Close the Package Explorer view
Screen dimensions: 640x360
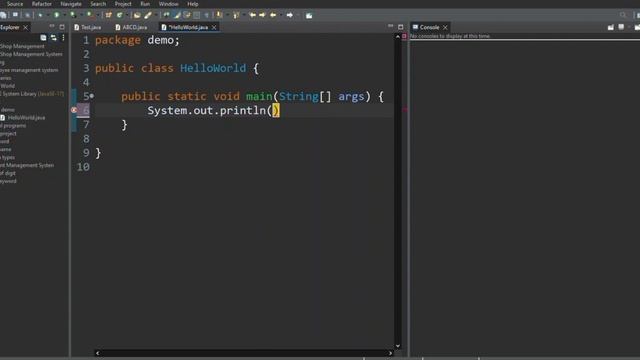(x=25, y=27)
